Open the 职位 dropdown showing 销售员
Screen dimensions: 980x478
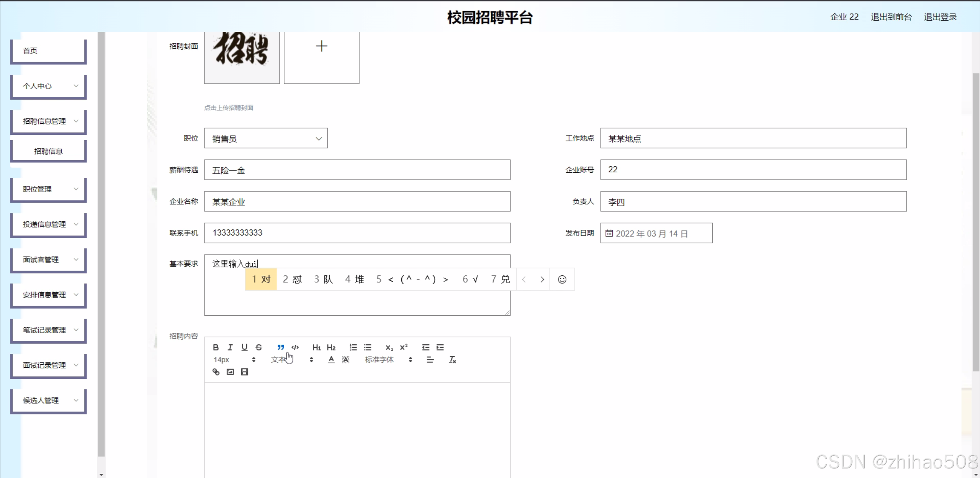(x=266, y=138)
